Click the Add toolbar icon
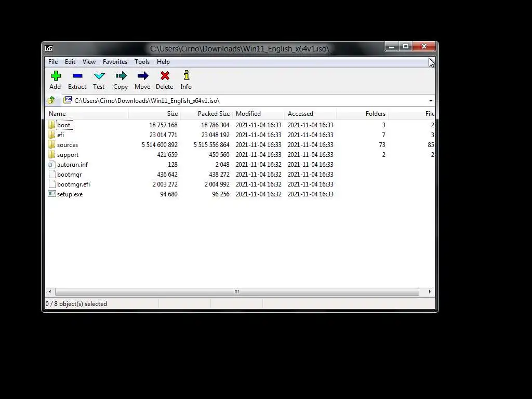 56,76
